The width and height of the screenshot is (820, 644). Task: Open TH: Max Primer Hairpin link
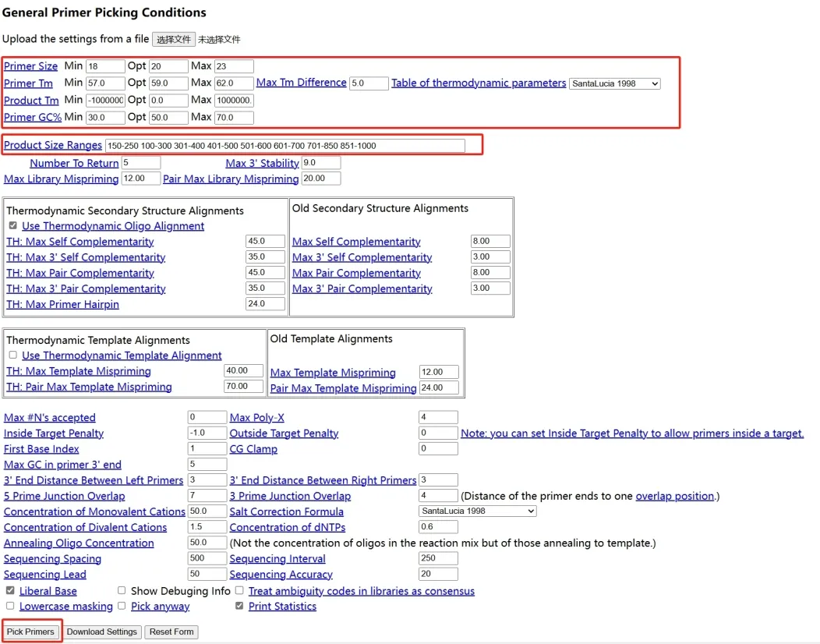[x=63, y=304]
